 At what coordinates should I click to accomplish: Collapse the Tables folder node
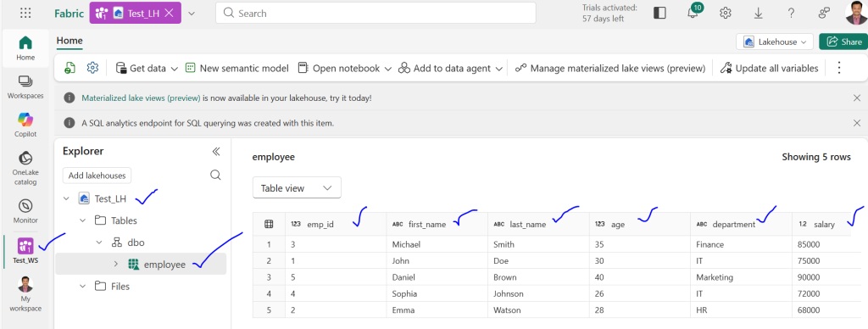pos(82,220)
